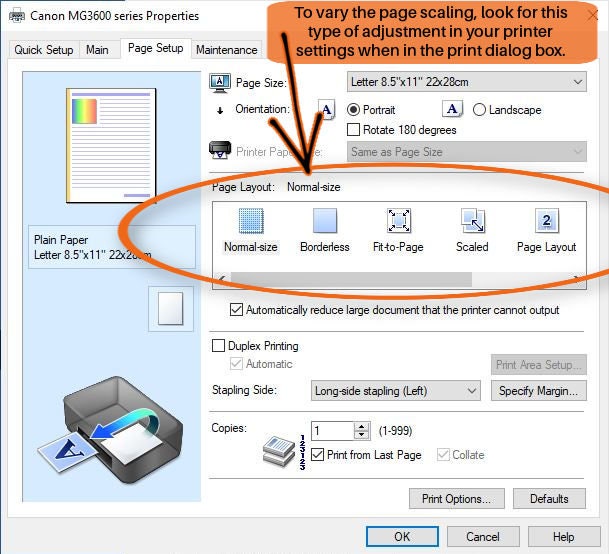Select the Portrait radio button
The image size is (609, 554).
coord(353,110)
